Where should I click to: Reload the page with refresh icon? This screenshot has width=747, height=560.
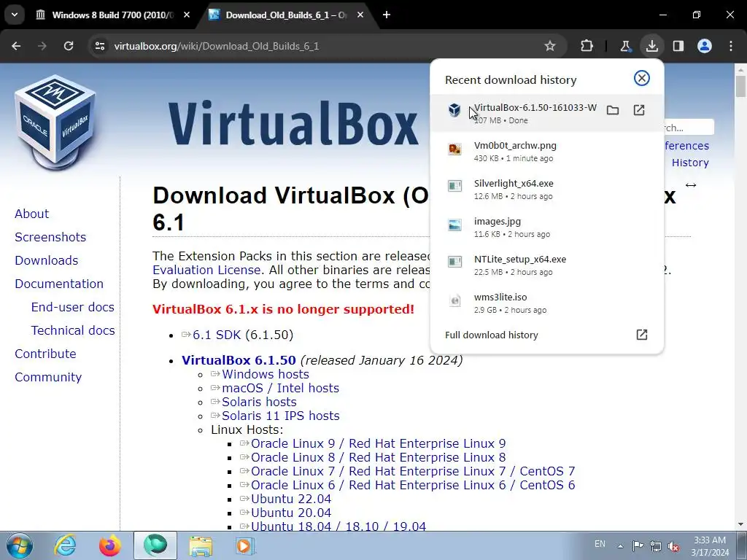coord(69,46)
